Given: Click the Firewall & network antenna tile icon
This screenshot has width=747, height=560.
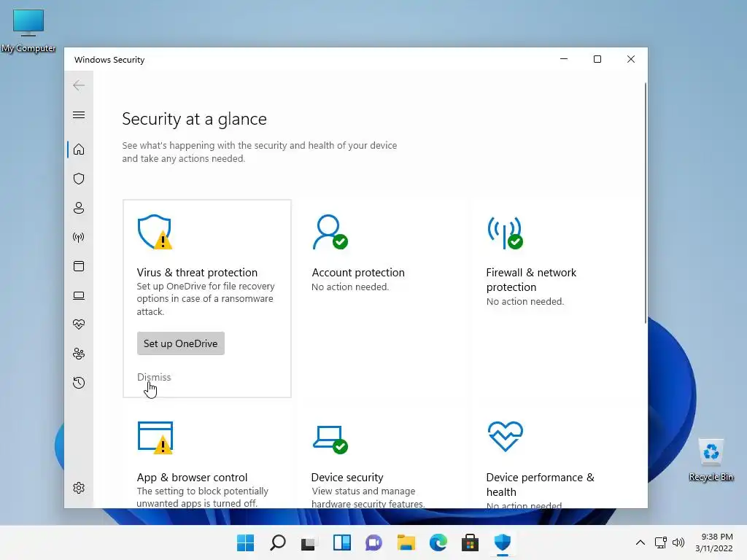Looking at the screenshot, I should click(x=505, y=233).
